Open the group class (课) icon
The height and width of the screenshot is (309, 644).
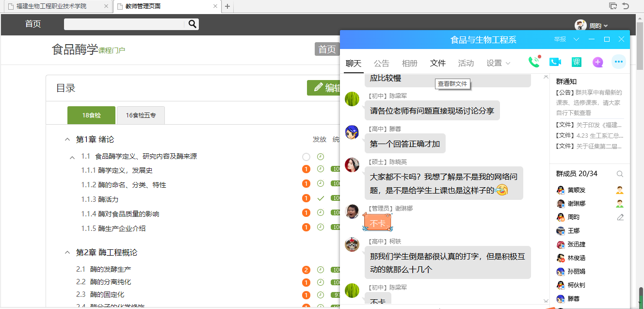[576, 62]
